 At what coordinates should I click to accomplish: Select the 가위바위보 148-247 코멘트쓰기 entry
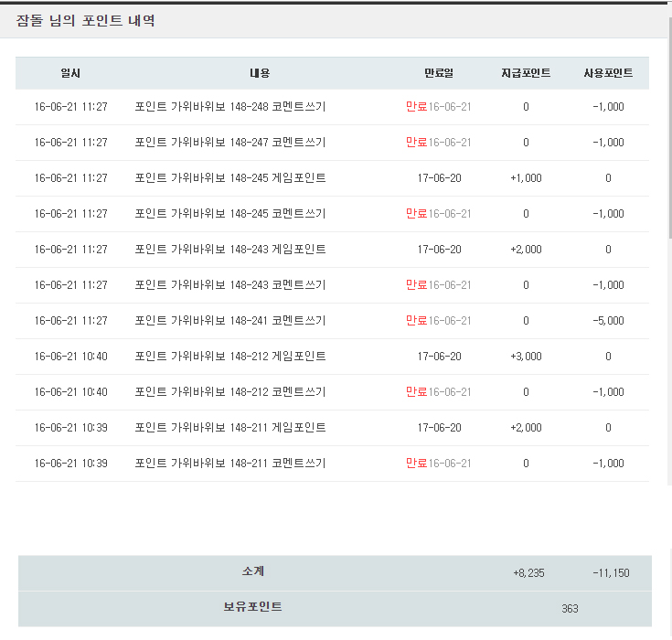coord(229,143)
